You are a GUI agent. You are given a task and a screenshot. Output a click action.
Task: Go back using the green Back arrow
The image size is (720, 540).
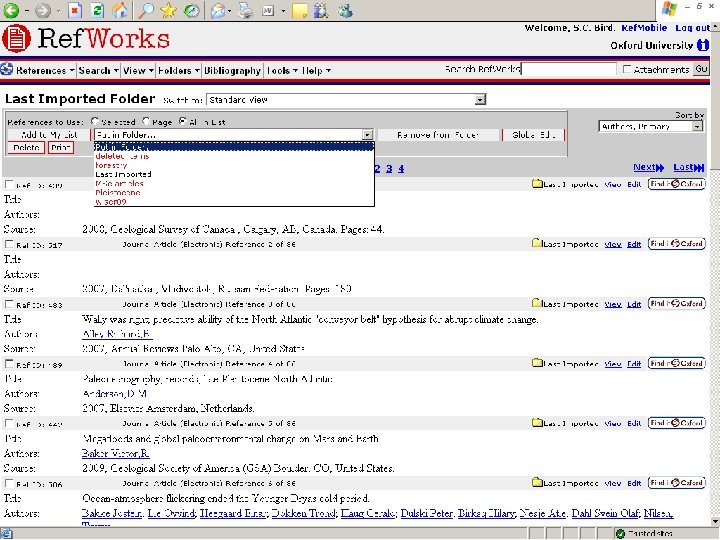click(11, 10)
